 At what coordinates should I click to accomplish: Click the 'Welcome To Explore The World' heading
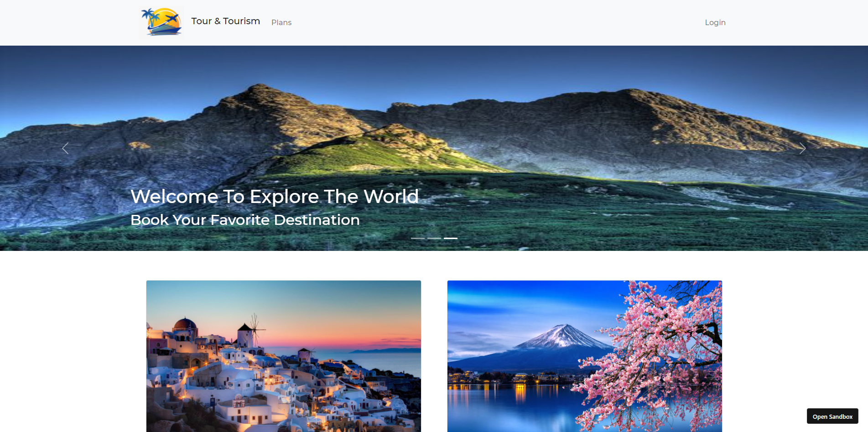point(275,197)
